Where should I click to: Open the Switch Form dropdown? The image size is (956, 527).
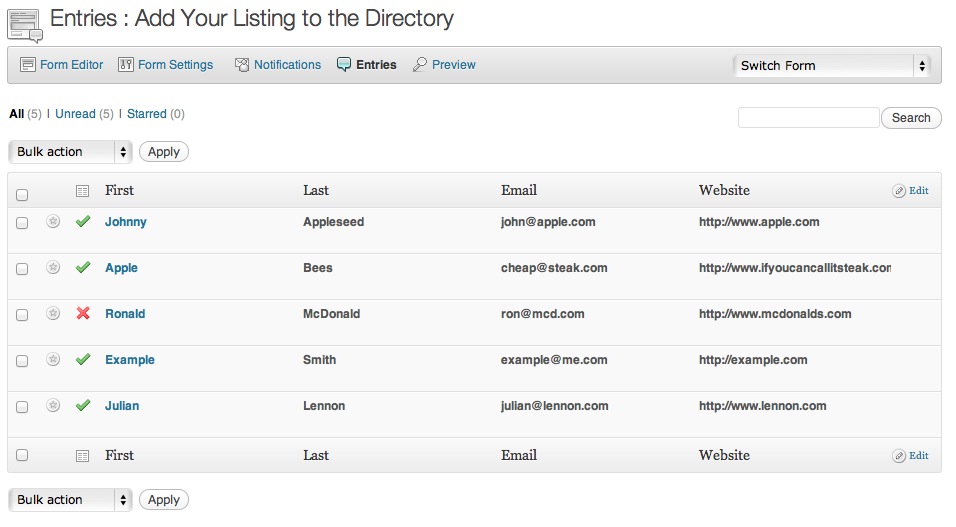(x=832, y=66)
